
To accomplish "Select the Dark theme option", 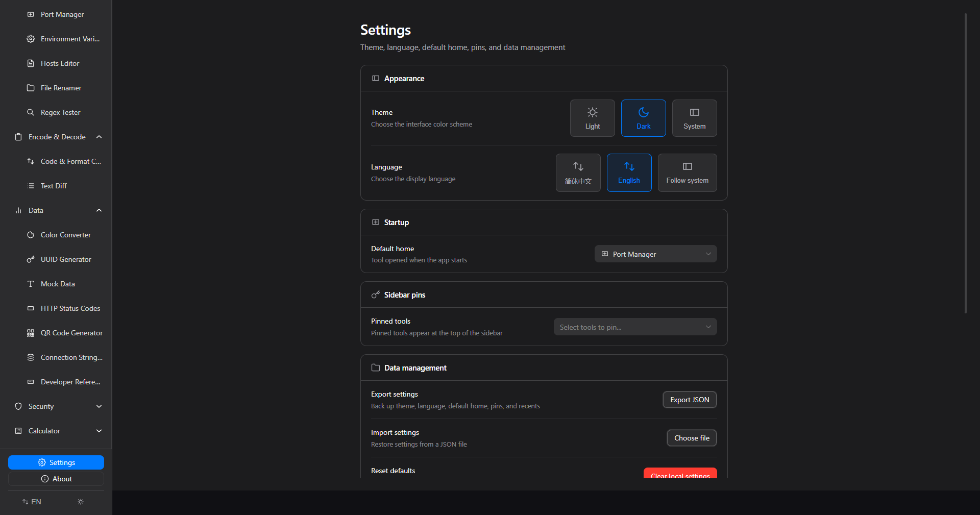I will 643,118.
